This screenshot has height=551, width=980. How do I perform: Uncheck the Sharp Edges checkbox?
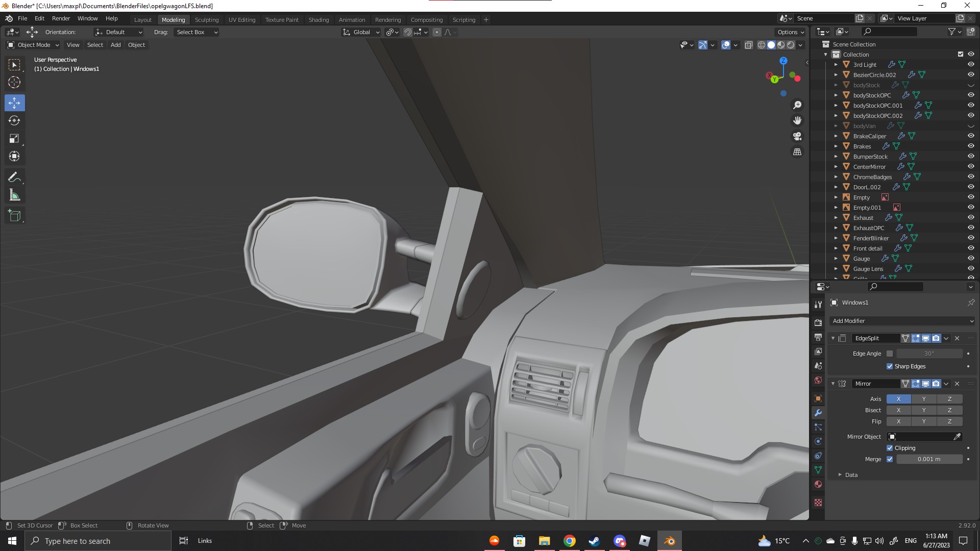tap(890, 366)
